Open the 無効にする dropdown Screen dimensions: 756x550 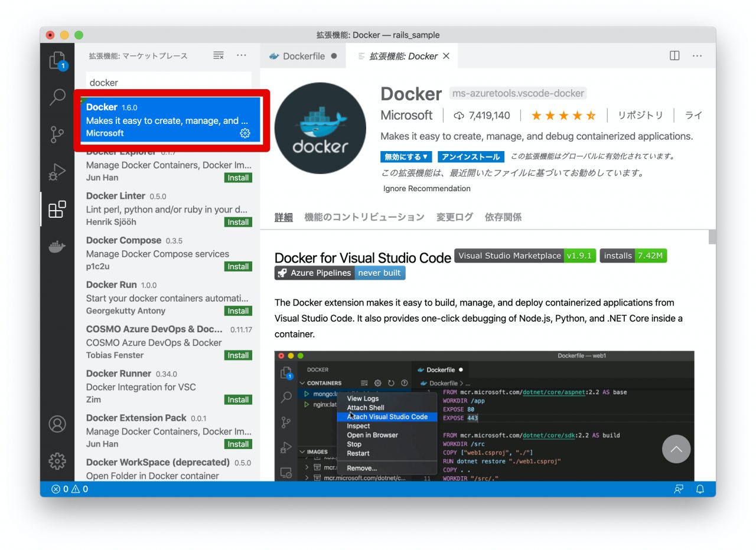click(x=406, y=156)
